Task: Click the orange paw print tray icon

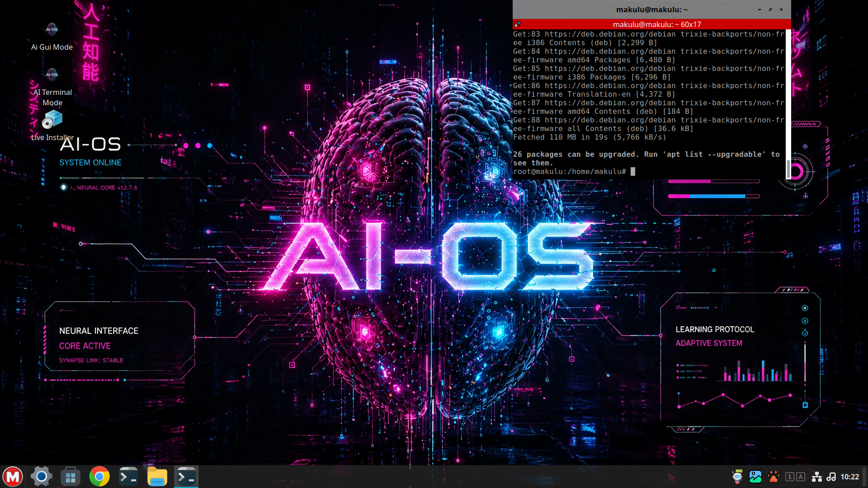Action: [x=774, y=477]
